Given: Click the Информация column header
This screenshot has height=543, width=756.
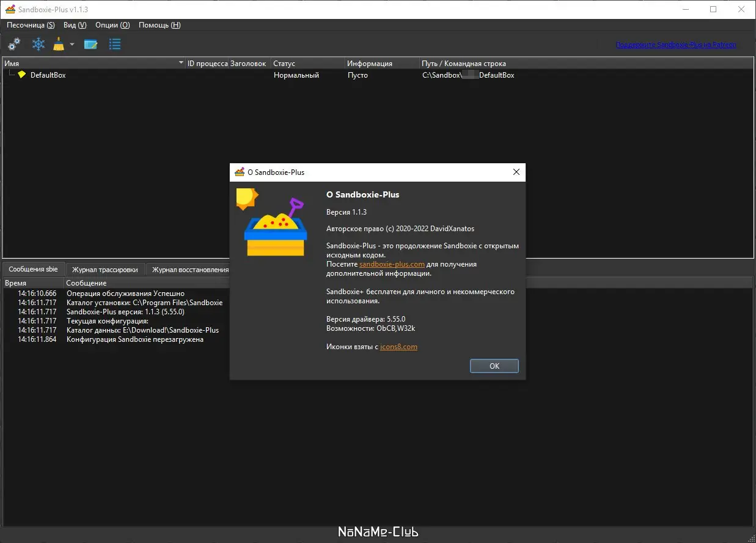Looking at the screenshot, I should (x=383, y=64).
